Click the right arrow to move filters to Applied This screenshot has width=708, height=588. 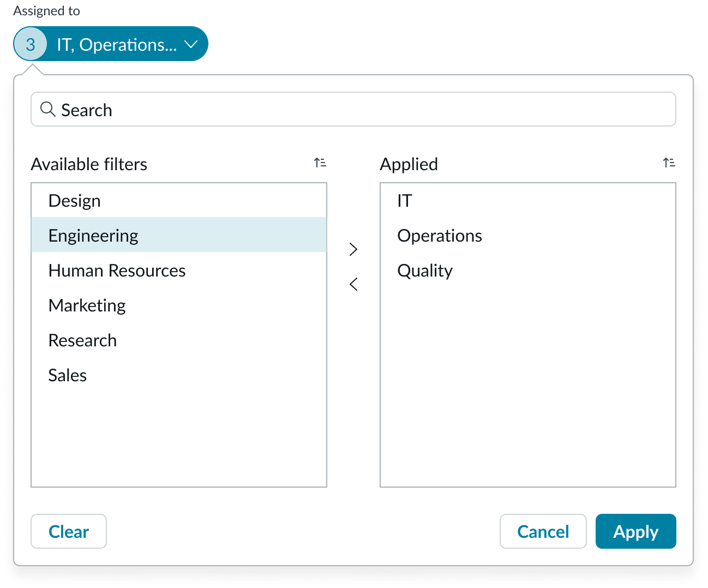tap(353, 249)
